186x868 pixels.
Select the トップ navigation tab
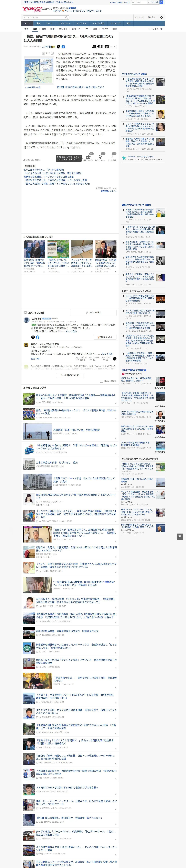point(27,24)
